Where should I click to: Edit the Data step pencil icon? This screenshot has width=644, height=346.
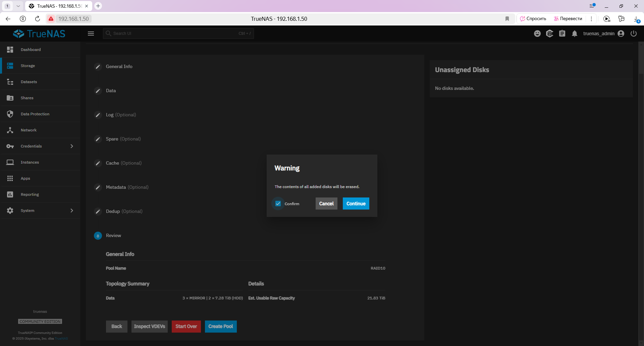pos(98,91)
